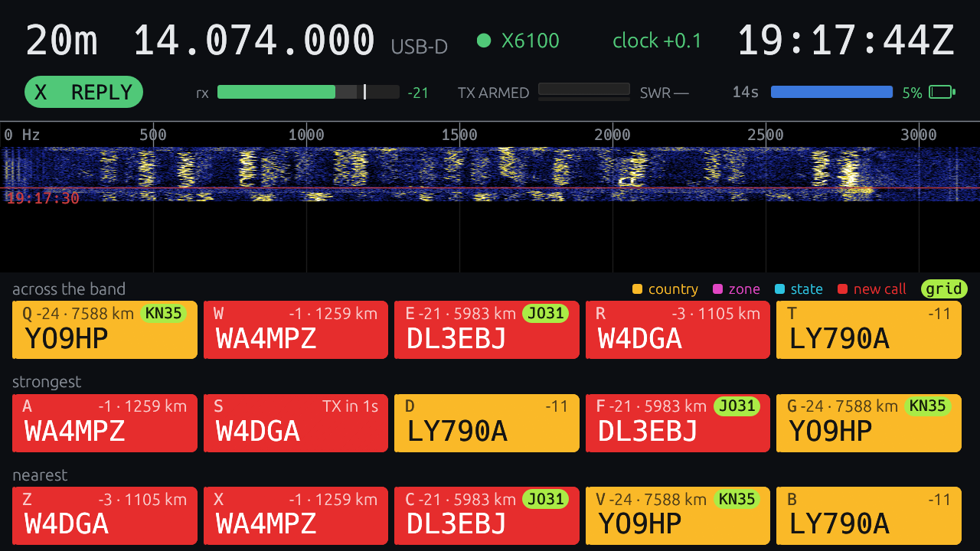Click the green X6100 connection dot
The width and height of the screenshot is (980, 551).
coord(483,41)
